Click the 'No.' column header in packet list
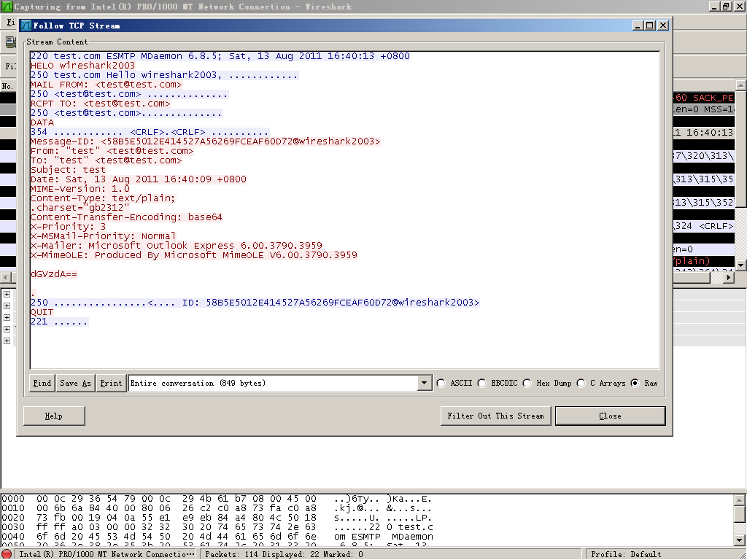 (x=8, y=86)
